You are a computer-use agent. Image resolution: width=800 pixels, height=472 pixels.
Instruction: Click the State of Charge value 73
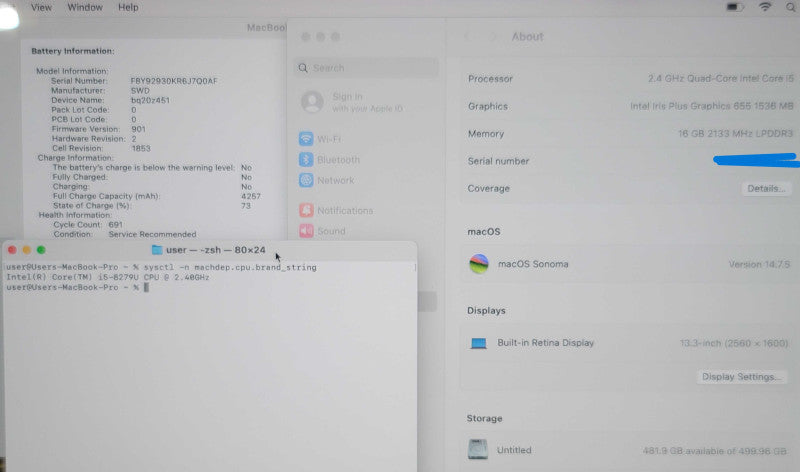pyautogui.click(x=246, y=206)
